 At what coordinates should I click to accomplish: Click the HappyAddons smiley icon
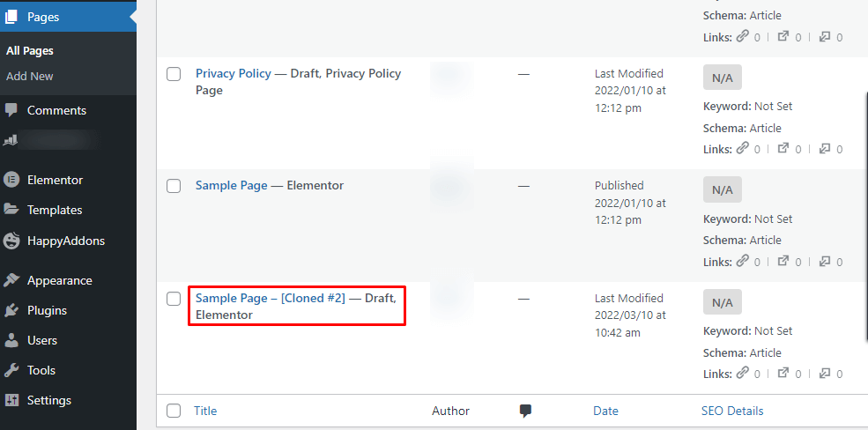11,241
